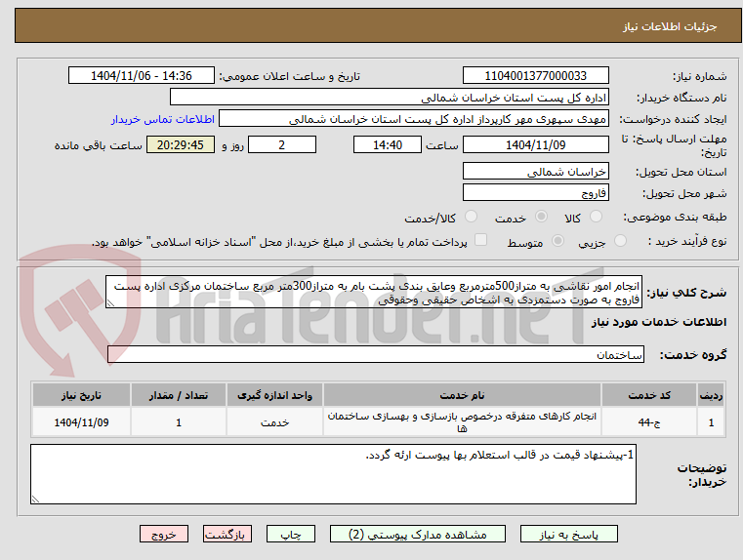Image resolution: width=743 pixels, height=560 pixels.
Task: Click the توضیحات خریدار text area
Action: coord(333,474)
